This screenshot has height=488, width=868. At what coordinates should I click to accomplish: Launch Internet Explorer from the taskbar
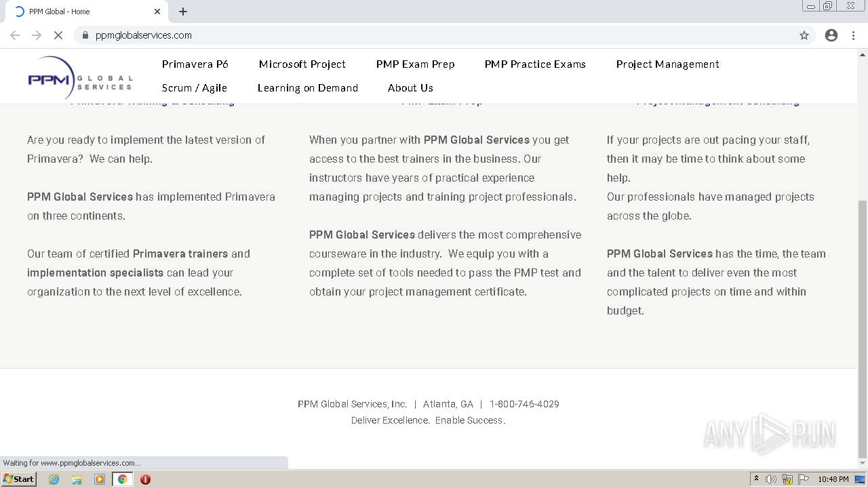(x=54, y=479)
